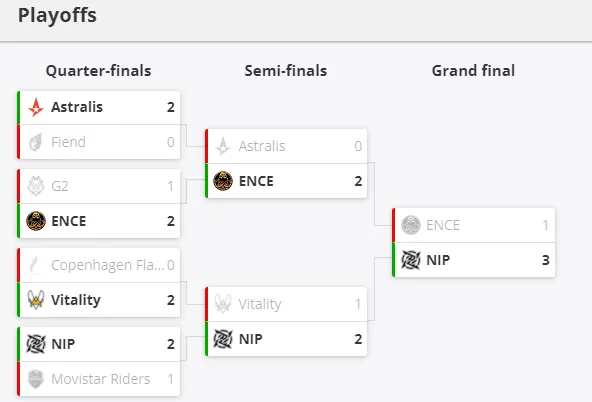
Task: Click the Vitality logo in quarter-finals
Action: coord(36,300)
